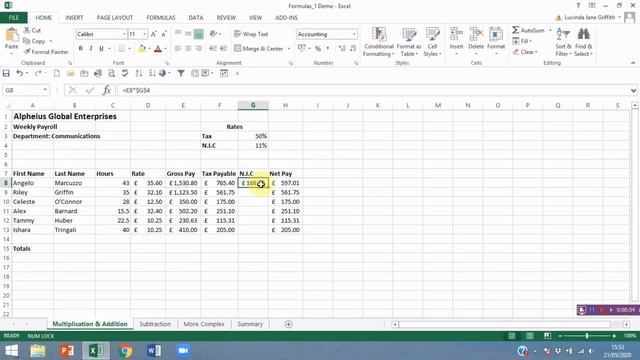Click the Format cells icon

[x=496, y=34]
